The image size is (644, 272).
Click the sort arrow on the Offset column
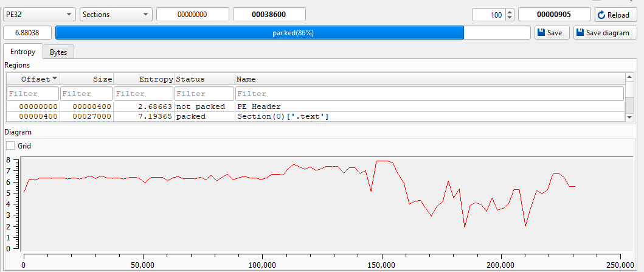[x=55, y=78]
